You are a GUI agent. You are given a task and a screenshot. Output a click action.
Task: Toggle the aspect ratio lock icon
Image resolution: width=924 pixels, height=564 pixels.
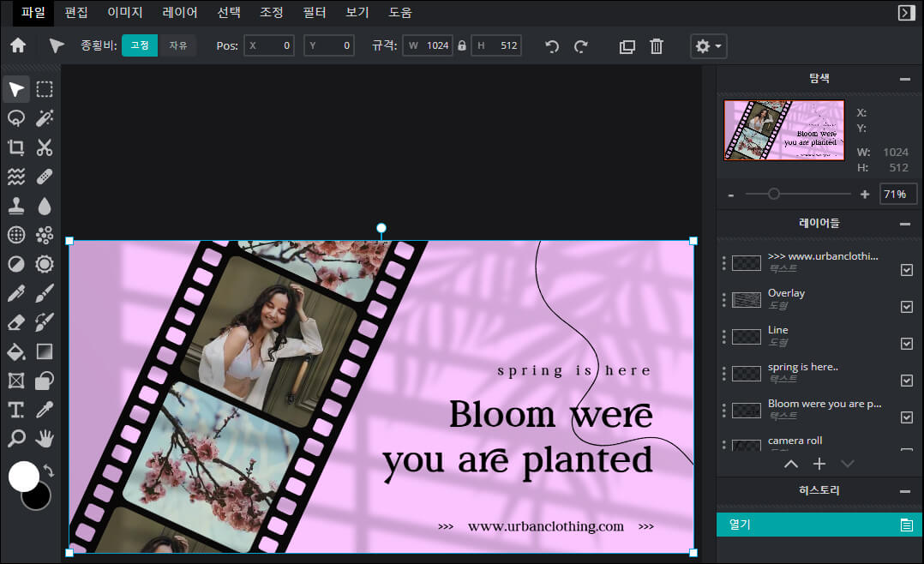[x=462, y=45]
